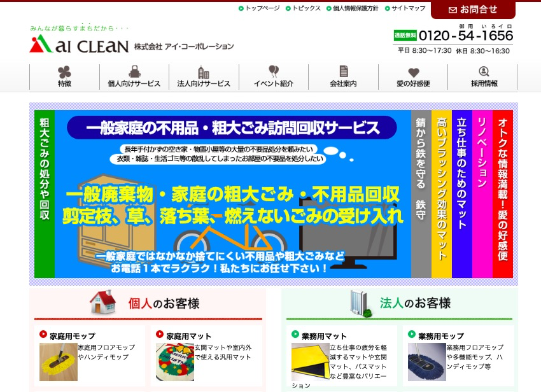Select the green 粗大ごみの処分や回収 tab
The height and width of the screenshot is (392, 541).
[45, 193]
